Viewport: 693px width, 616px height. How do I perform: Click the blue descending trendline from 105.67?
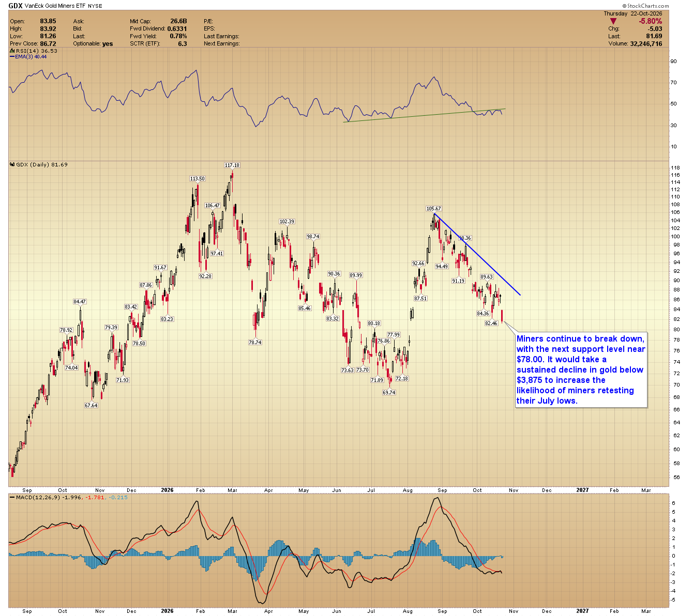tap(477, 254)
